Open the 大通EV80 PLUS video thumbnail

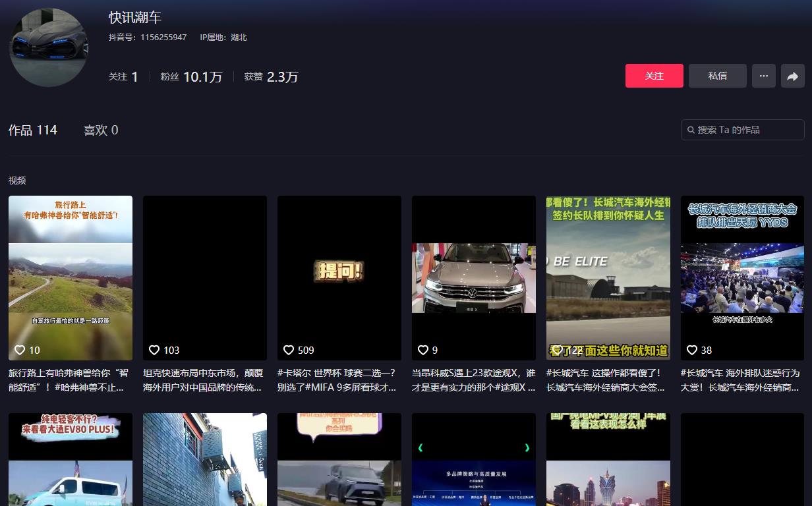click(71, 460)
